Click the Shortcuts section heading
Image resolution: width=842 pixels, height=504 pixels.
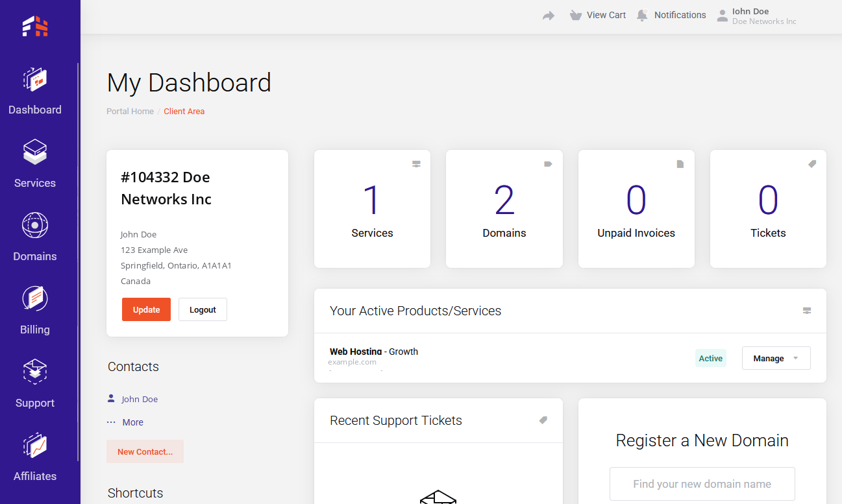[135, 493]
